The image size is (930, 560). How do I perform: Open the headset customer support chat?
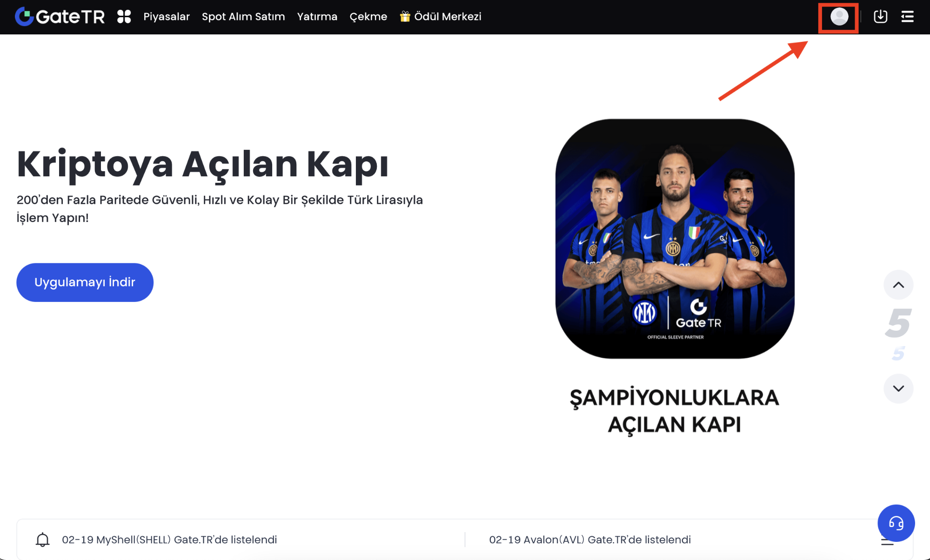pyautogui.click(x=896, y=523)
